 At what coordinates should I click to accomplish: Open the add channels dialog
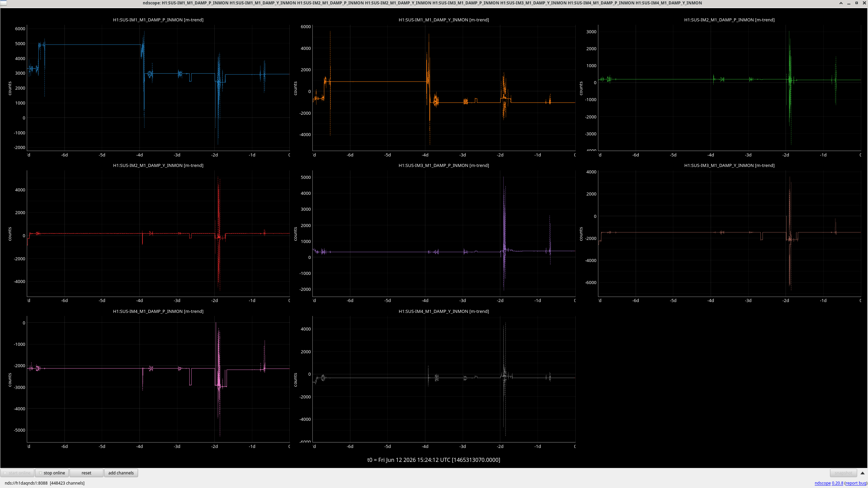click(x=121, y=473)
